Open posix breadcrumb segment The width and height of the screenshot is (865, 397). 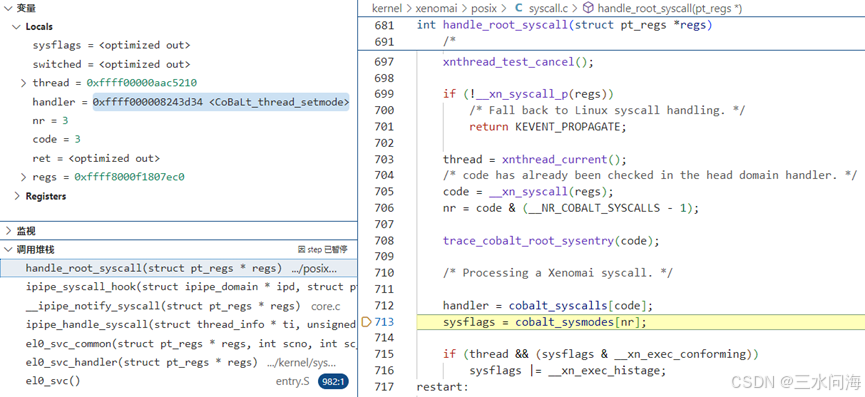point(484,8)
